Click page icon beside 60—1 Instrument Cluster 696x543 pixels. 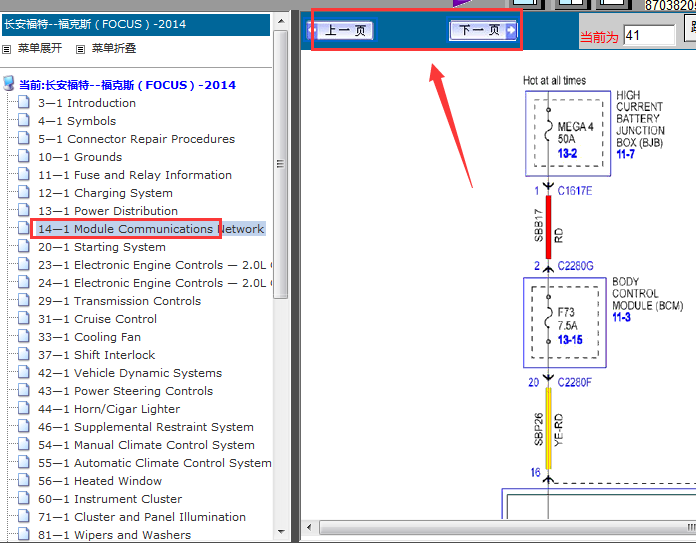(24, 498)
